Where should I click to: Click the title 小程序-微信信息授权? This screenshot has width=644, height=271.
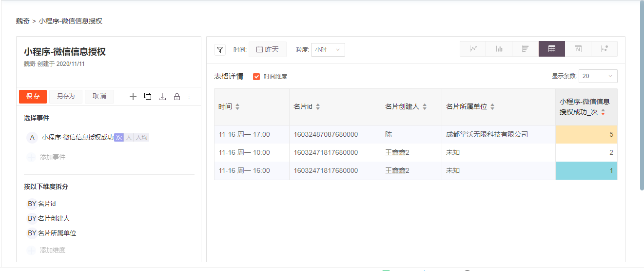[x=65, y=52]
